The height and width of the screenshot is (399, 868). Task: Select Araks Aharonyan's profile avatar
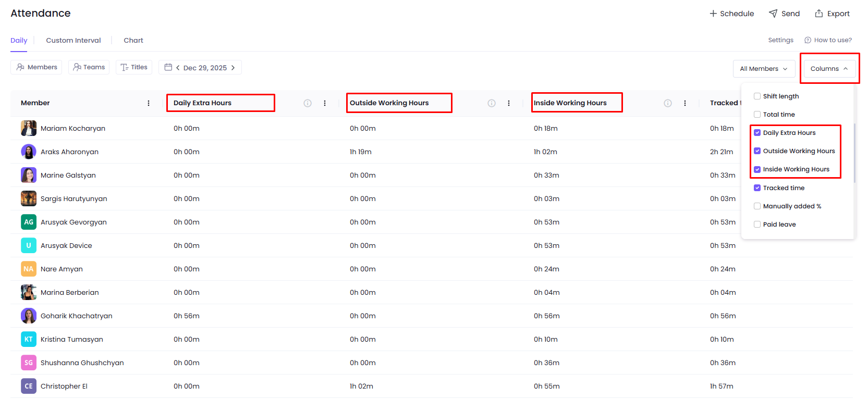(29, 152)
